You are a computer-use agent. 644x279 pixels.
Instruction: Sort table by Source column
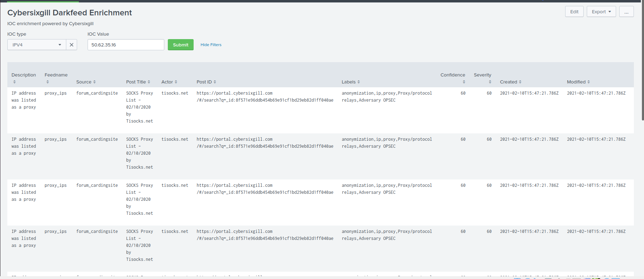click(86, 82)
